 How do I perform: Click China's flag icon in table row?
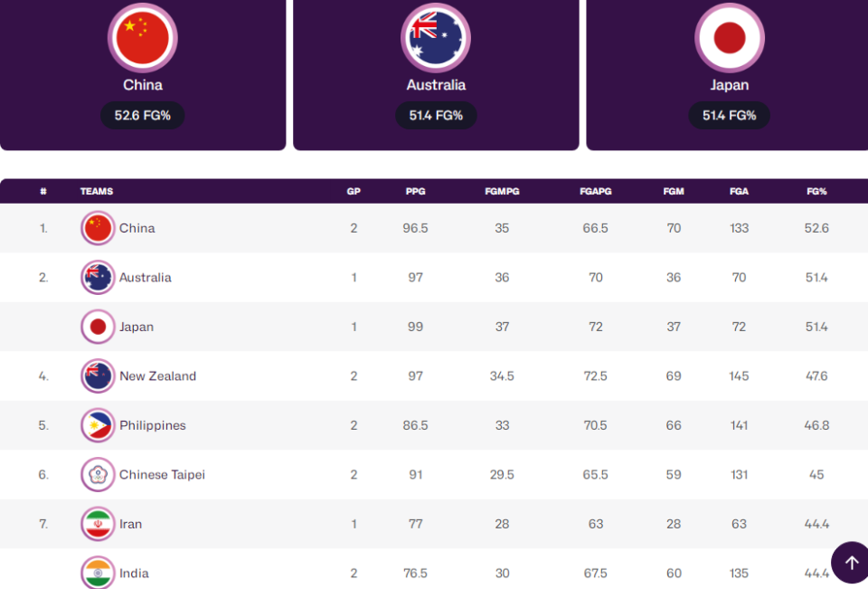click(98, 228)
